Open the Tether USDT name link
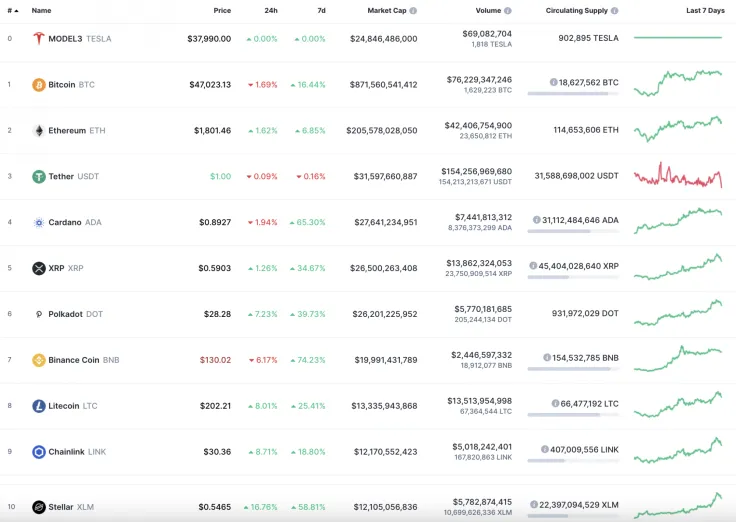 pos(74,177)
